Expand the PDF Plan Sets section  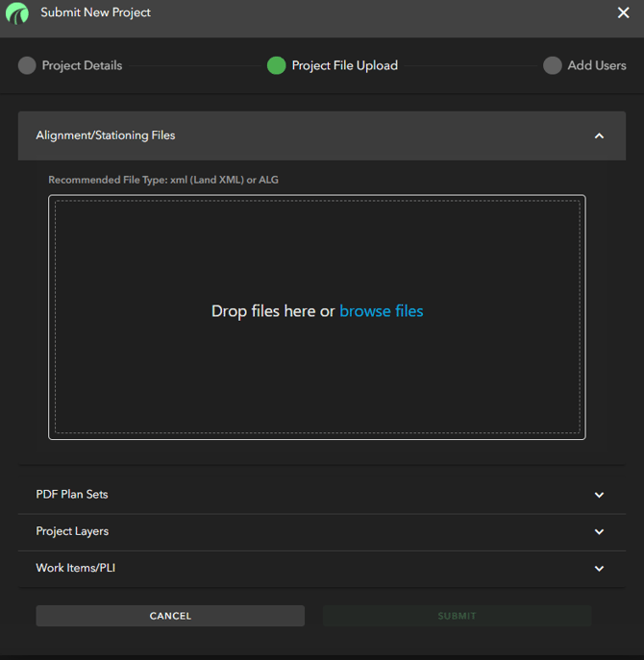(72, 495)
